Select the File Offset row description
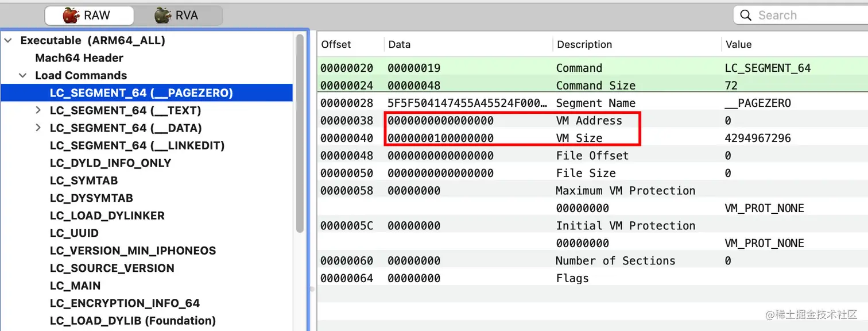868x331 pixels. point(592,156)
